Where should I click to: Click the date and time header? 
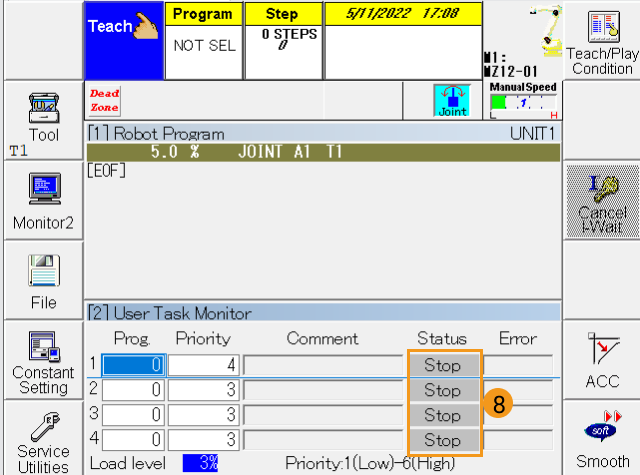pos(403,13)
